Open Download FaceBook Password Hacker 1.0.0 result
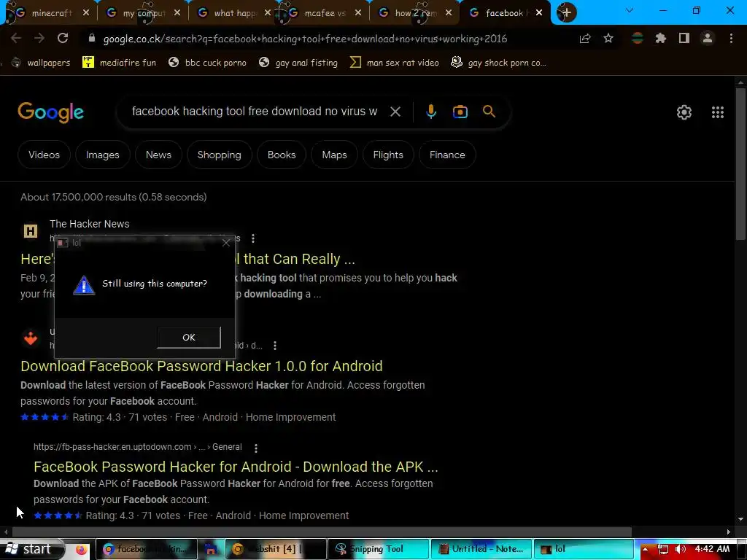 [201, 366]
